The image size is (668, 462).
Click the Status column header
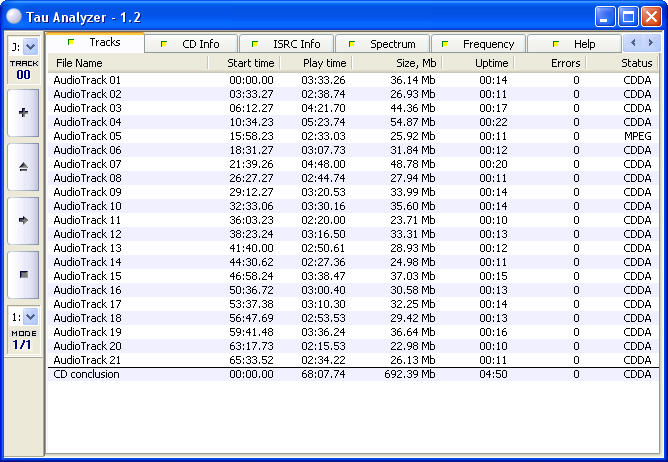click(636, 63)
